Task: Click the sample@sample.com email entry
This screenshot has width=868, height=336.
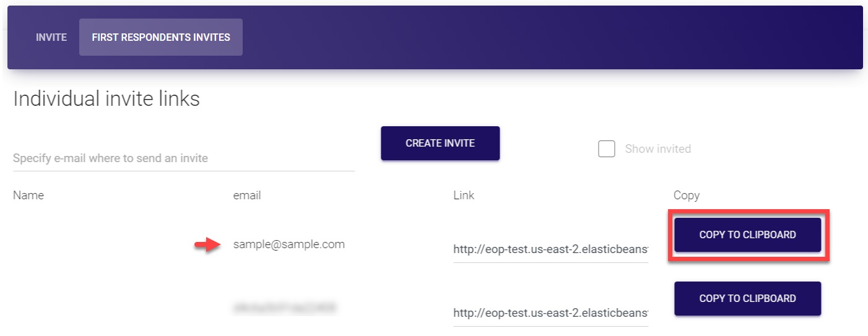Action: 289,244
